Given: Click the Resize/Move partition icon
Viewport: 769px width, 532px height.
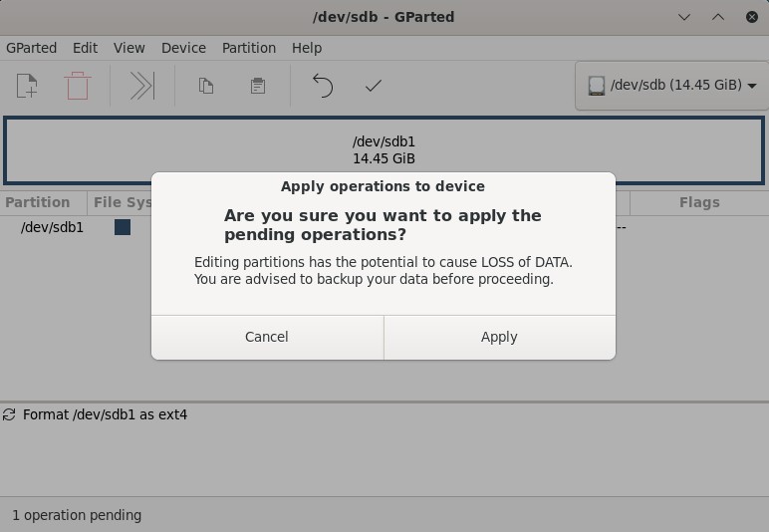Looking at the screenshot, I should click(x=142, y=86).
